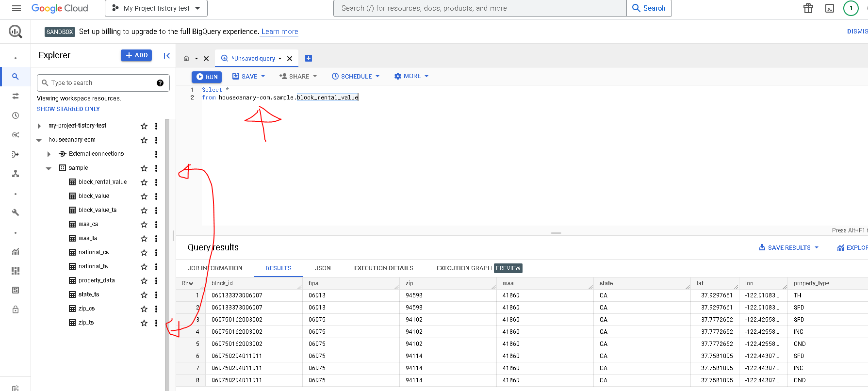
Task: Select the msa_ts table
Action: pyautogui.click(x=88, y=238)
